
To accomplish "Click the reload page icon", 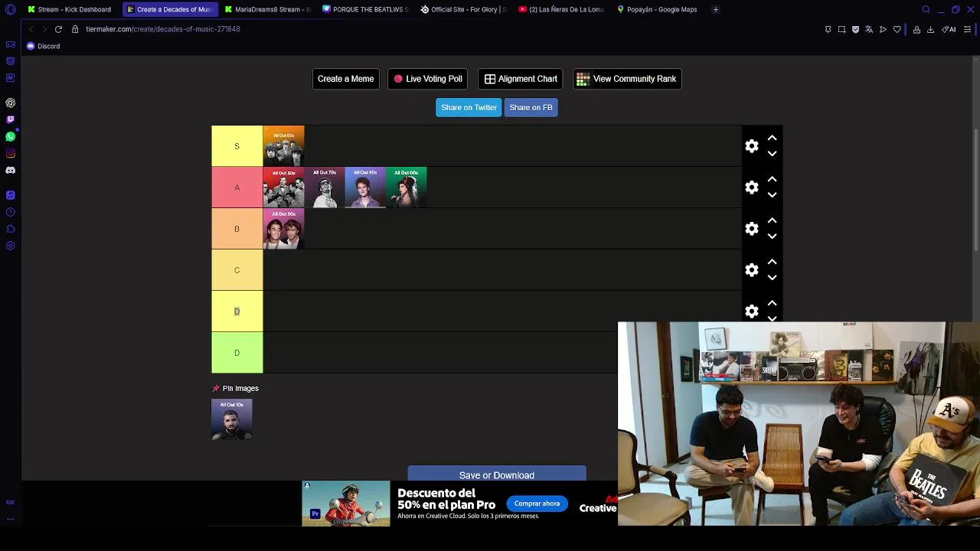I will pyautogui.click(x=58, y=29).
